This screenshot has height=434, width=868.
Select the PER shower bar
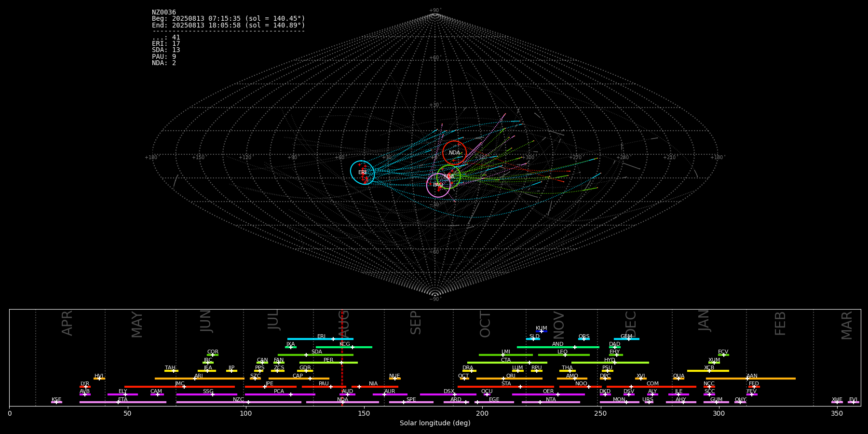pyautogui.click(x=328, y=363)
